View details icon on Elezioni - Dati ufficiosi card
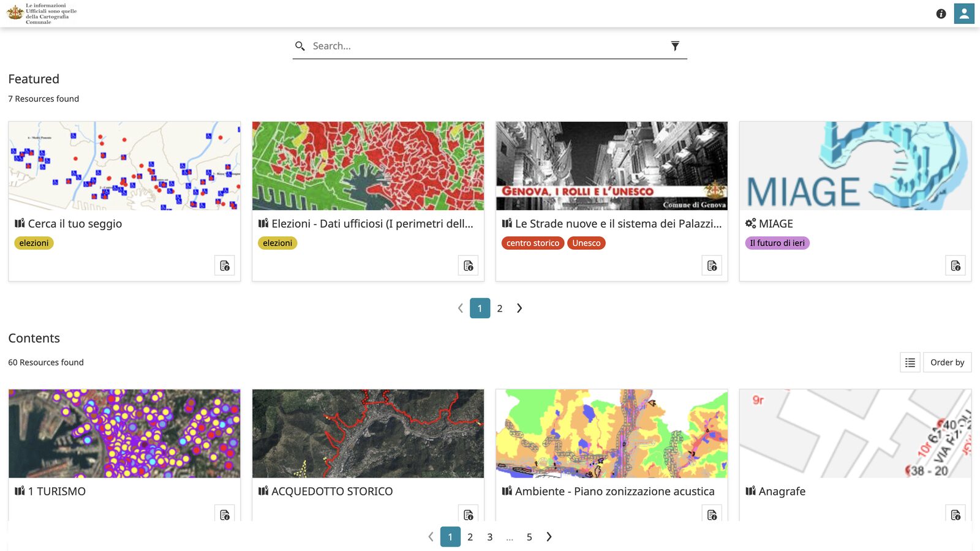The width and height of the screenshot is (980, 551). coord(469,266)
